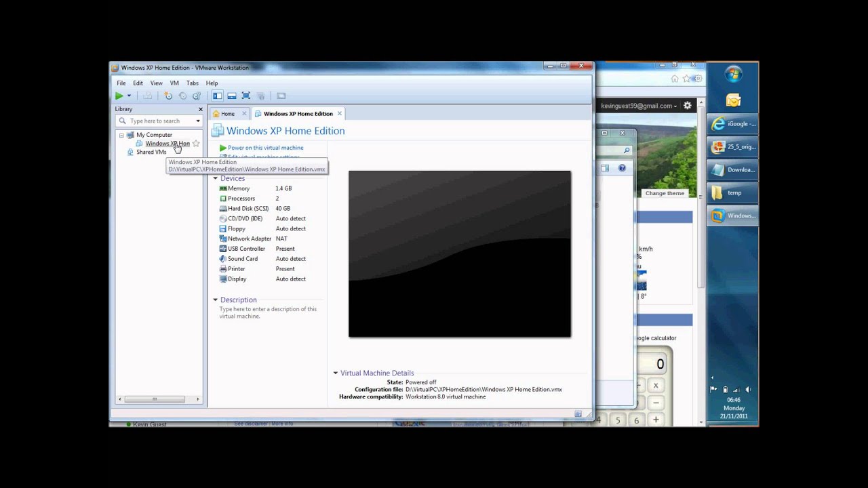Switch to iGoogle Internet Explorer taskbar item

733,124
